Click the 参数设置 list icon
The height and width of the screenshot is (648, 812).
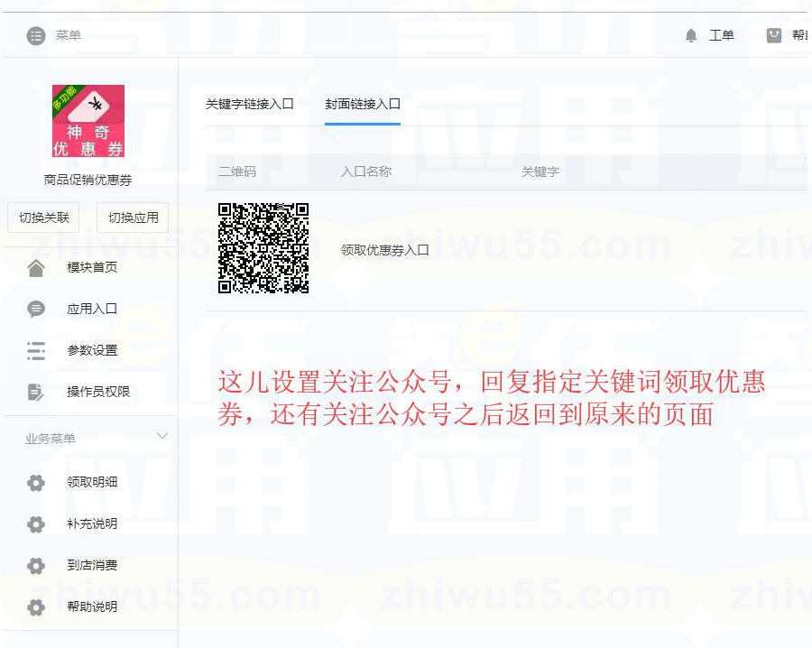(x=36, y=351)
